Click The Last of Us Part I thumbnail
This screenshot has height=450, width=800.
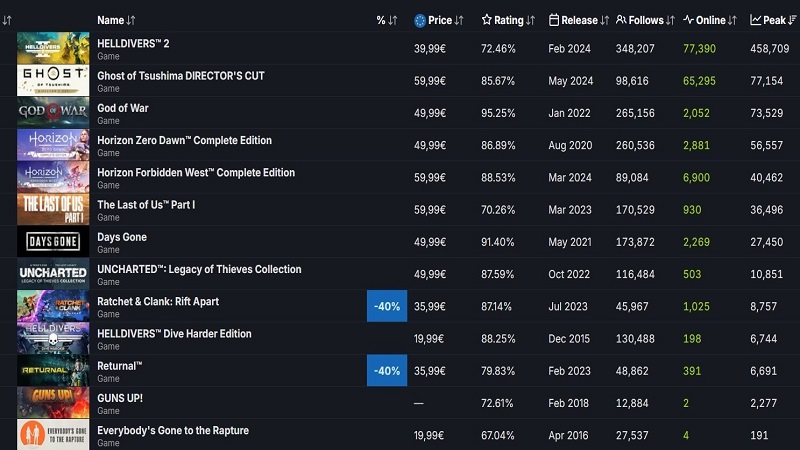53,209
